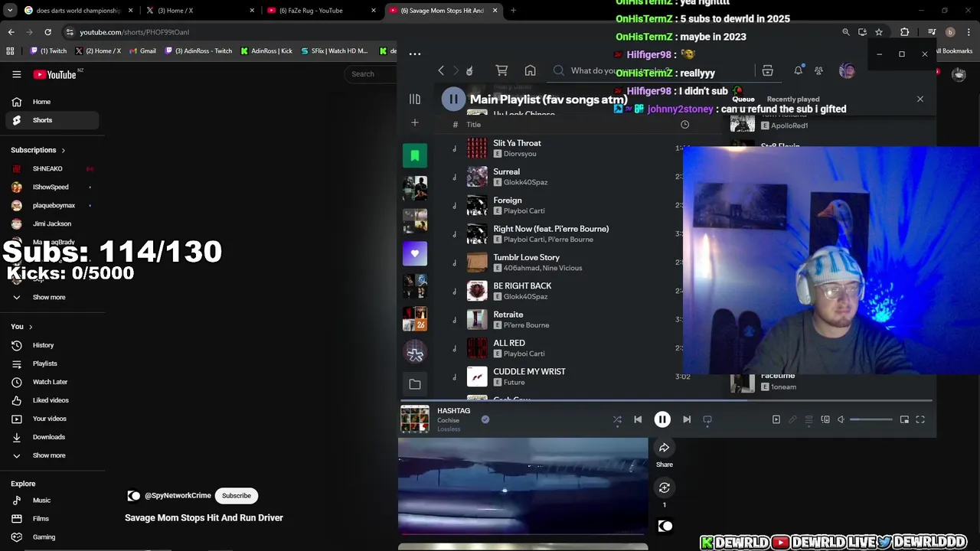Sort playlist by the duration clock icon
The width and height of the screenshot is (980, 551).
(x=684, y=125)
